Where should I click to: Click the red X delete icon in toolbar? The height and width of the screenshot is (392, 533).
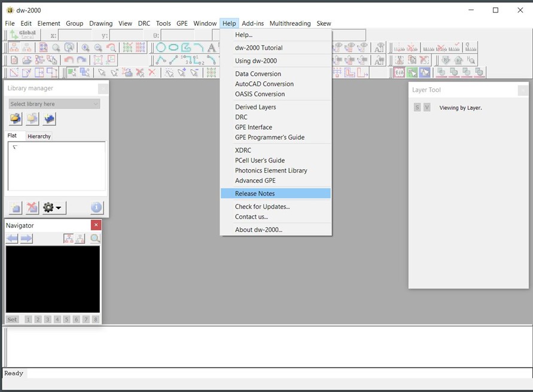pos(152,72)
